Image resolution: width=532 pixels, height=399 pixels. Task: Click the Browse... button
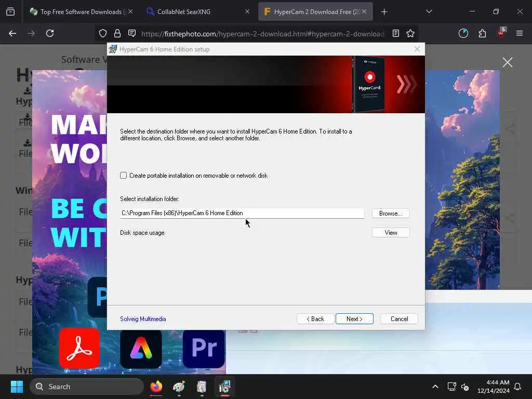391,214
